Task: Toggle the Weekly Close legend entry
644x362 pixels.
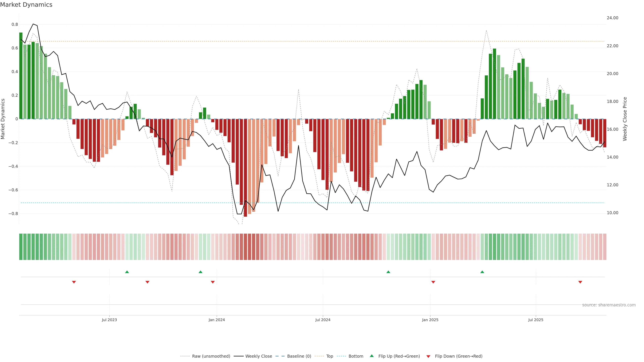Action: tap(258, 356)
